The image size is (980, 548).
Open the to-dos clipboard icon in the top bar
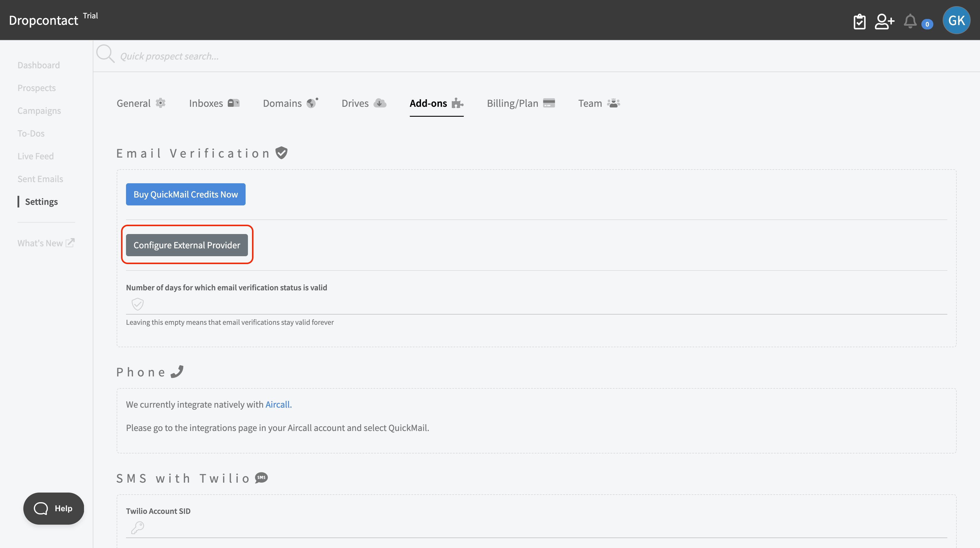click(860, 21)
